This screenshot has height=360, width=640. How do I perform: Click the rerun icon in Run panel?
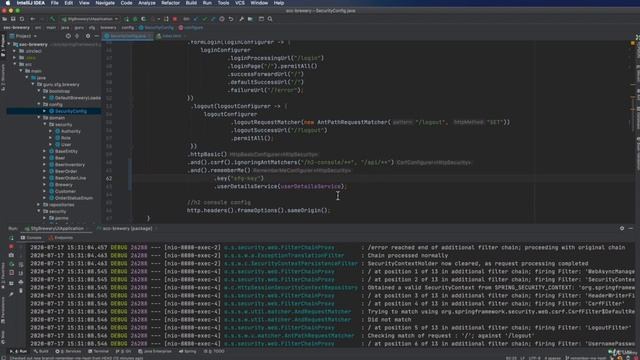pyautogui.click(x=11, y=238)
